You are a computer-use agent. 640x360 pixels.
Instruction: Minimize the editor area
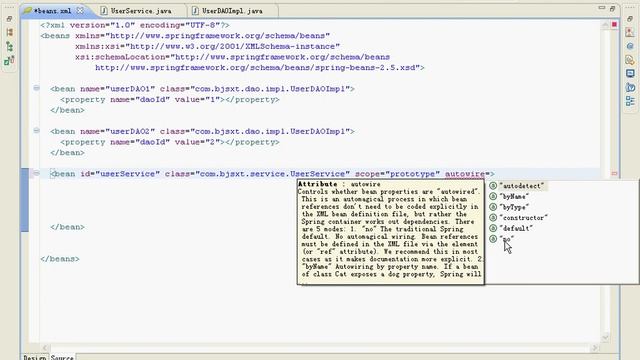click(x=602, y=8)
